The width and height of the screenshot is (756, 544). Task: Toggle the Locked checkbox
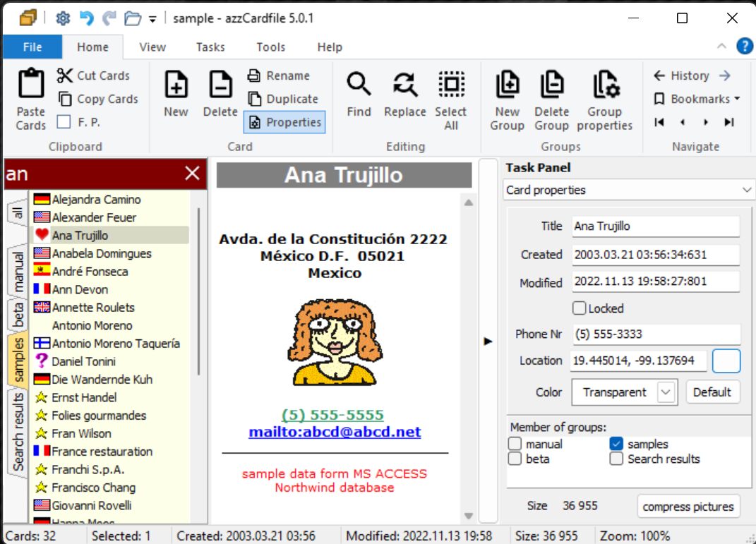pos(579,308)
